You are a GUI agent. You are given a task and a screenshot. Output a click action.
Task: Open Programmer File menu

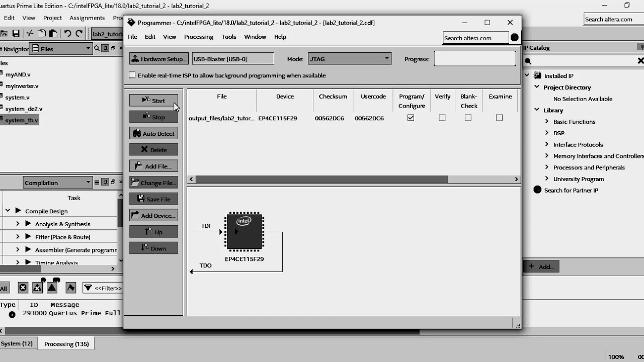(132, 37)
